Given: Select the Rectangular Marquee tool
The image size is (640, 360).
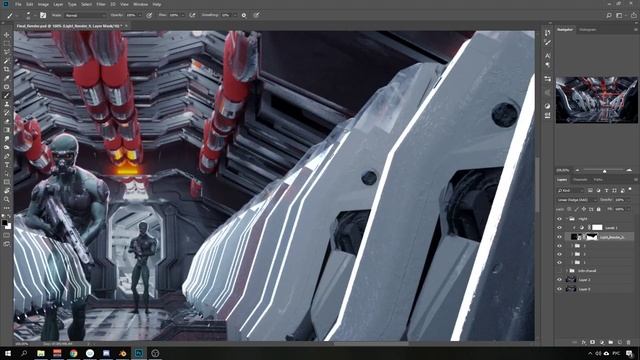Looking at the screenshot, I should (7, 44).
